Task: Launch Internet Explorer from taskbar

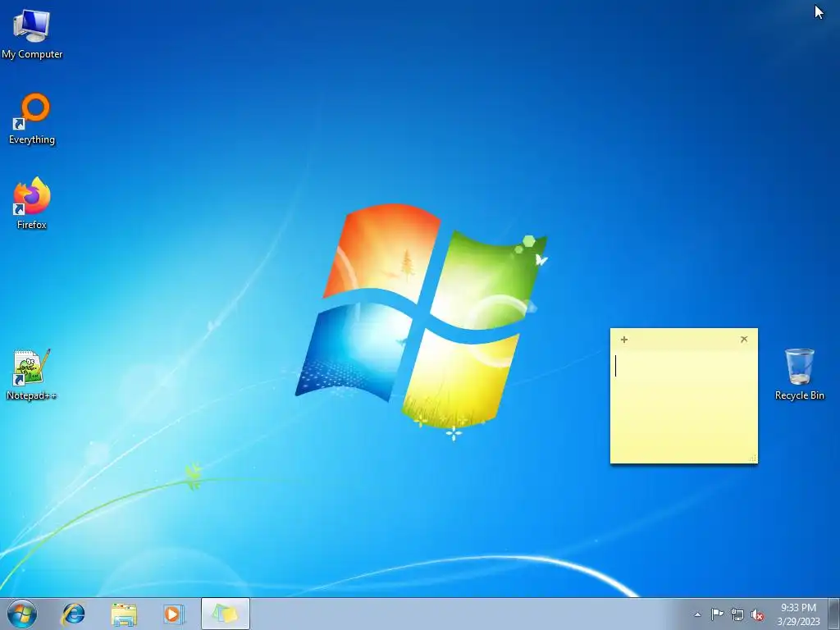Action: (73, 614)
